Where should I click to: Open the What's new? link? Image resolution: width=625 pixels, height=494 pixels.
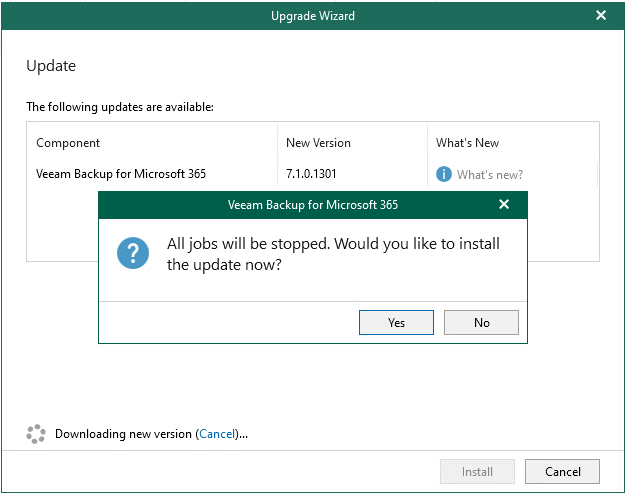click(x=489, y=175)
